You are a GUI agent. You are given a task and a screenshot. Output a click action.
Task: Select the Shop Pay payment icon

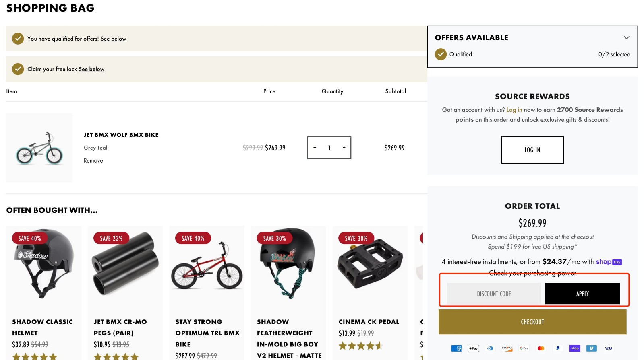pyautogui.click(x=575, y=348)
